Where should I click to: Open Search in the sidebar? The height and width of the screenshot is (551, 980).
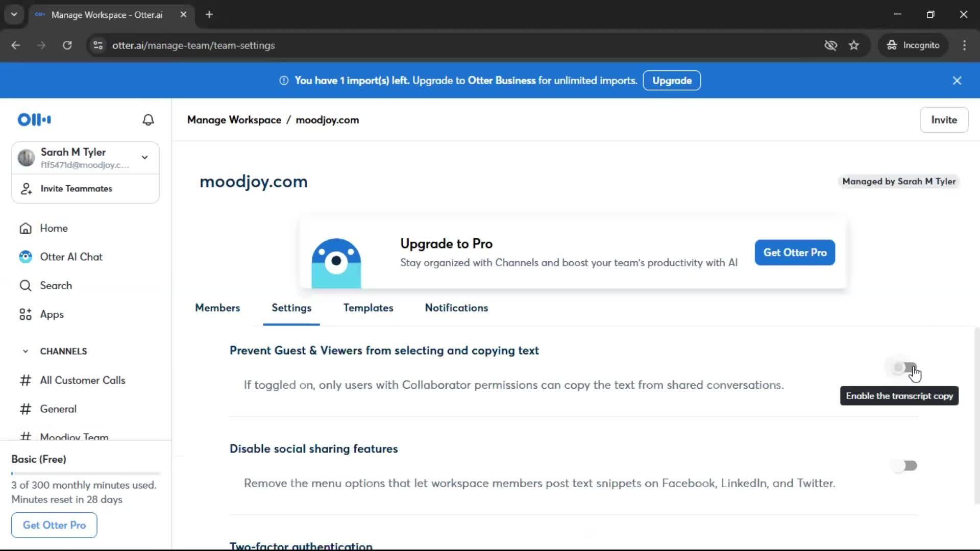tap(56, 286)
